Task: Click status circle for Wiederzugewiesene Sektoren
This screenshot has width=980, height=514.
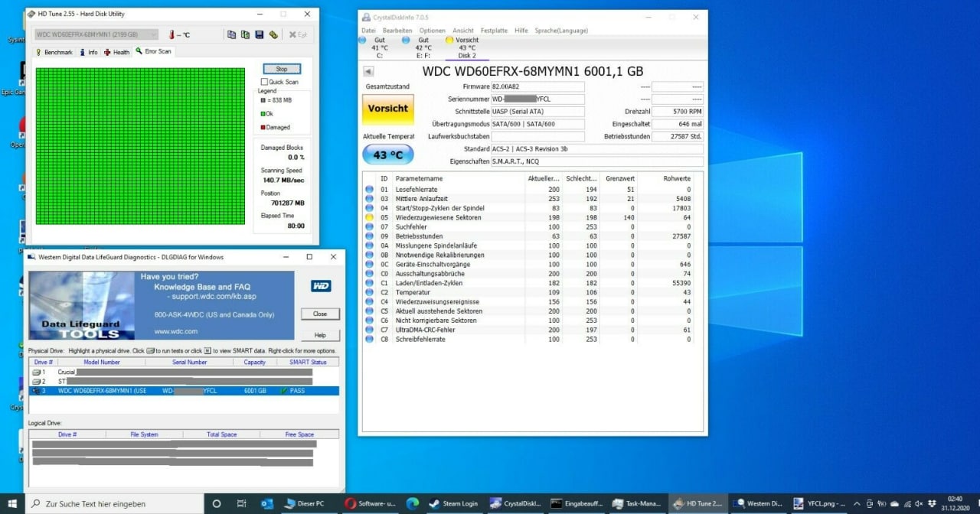Action: (x=369, y=217)
